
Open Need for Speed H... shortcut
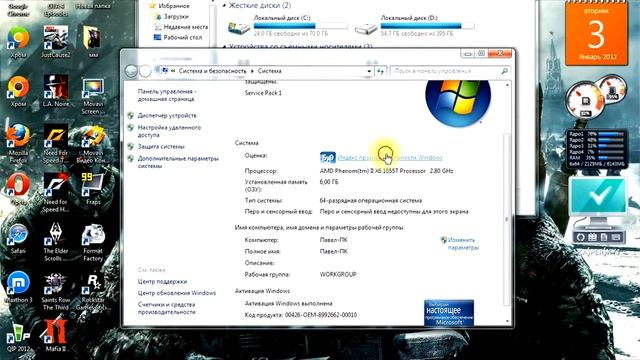56,192
